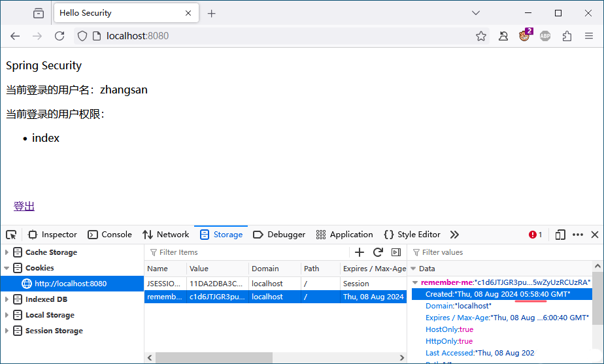This screenshot has width=604, height=364.
Task: Open a new browser tab
Action: pyautogui.click(x=211, y=14)
